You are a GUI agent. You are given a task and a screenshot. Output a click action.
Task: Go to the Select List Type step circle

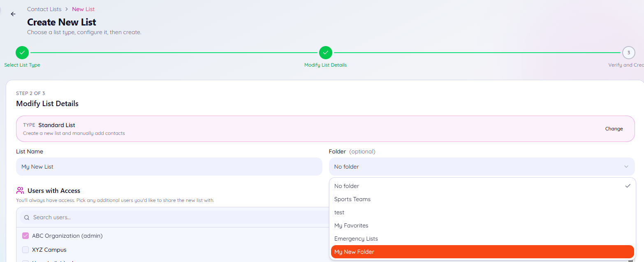click(22, 53)
